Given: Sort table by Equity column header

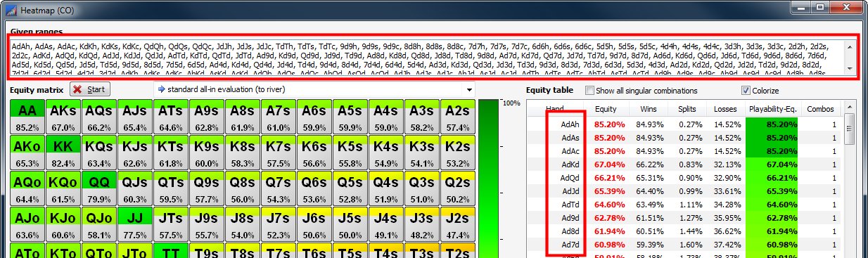Looking at the screenshot, I should coord(606,109).
